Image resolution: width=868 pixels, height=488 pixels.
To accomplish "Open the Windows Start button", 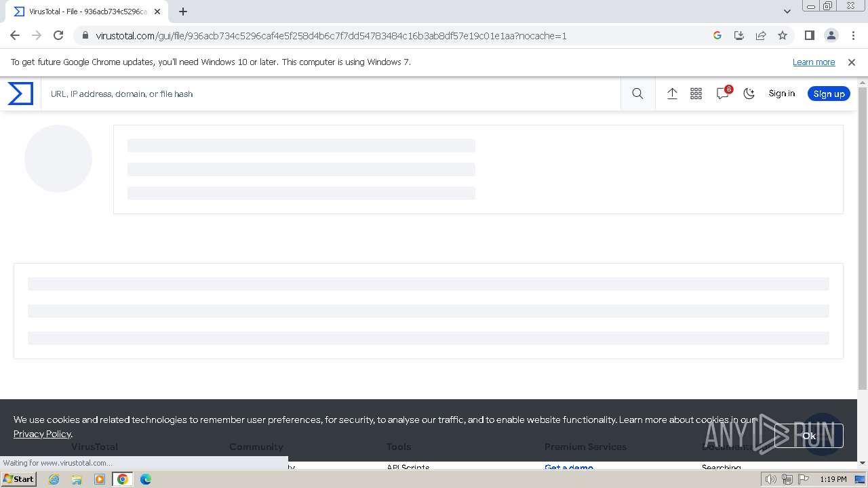I will 19,479.
